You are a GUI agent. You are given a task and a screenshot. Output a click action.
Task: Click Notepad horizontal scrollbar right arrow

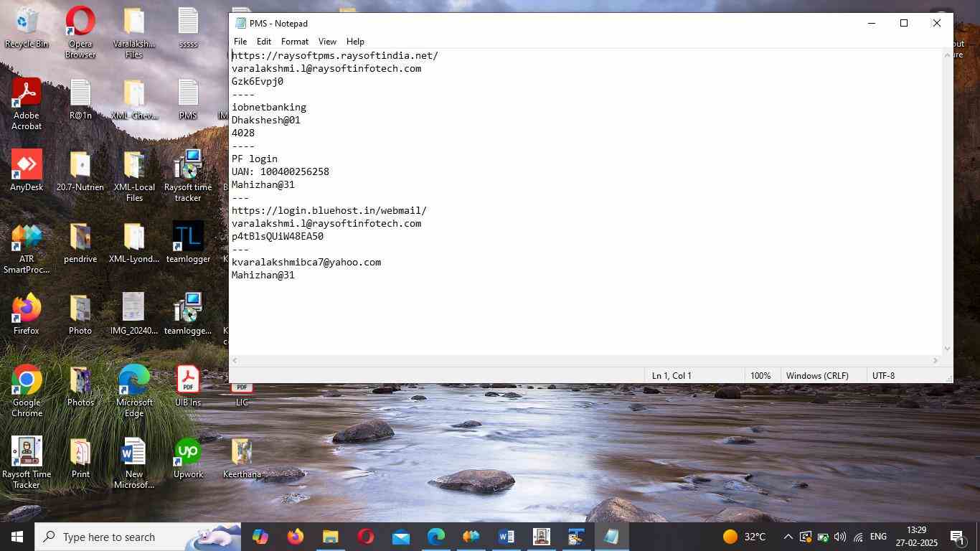[936, 361]
